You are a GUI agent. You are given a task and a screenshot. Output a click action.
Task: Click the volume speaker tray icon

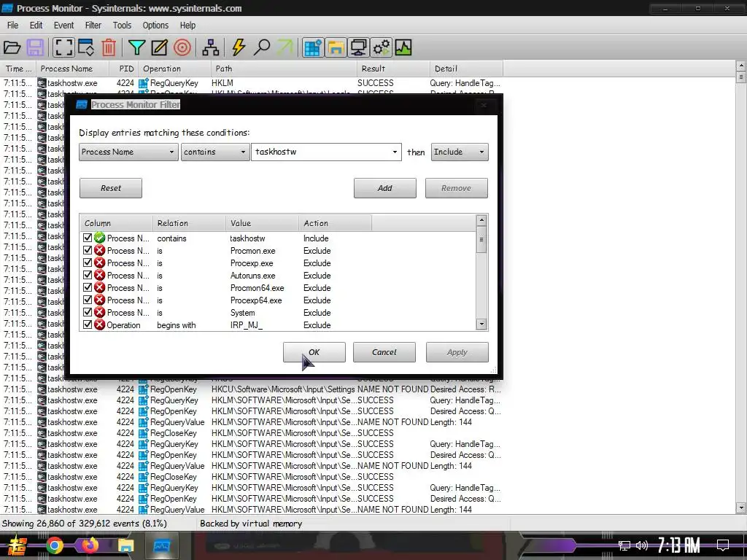tap(642, 545)
